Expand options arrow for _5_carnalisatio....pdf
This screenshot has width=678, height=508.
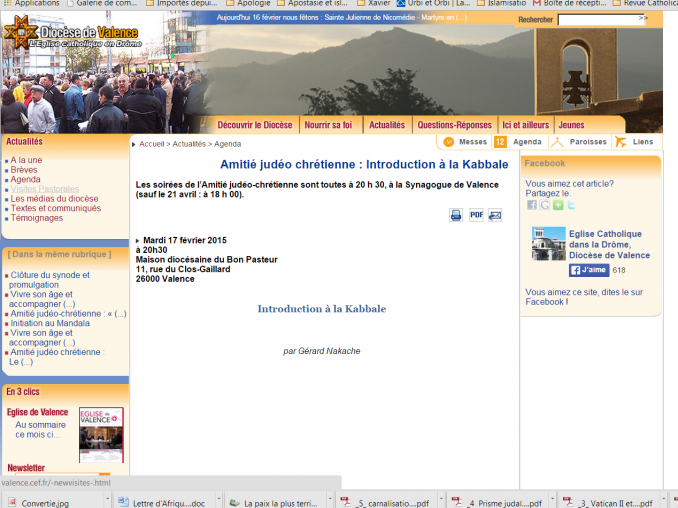441,500
